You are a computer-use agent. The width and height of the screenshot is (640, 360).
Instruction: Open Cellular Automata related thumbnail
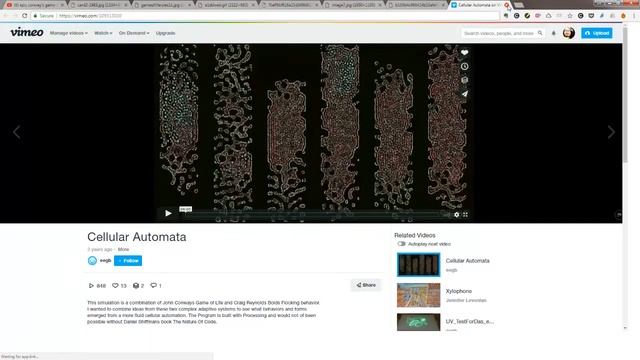418,264
